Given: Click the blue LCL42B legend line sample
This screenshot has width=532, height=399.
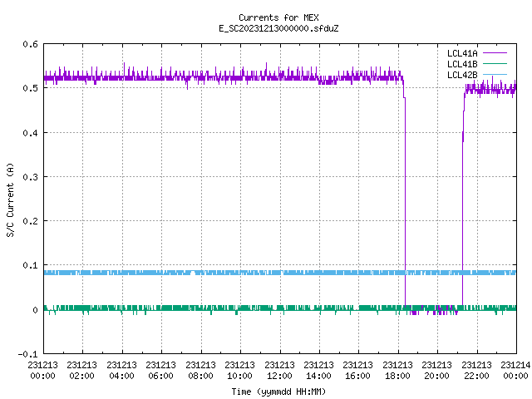Looking at the screenshot, I should (495, 74).
